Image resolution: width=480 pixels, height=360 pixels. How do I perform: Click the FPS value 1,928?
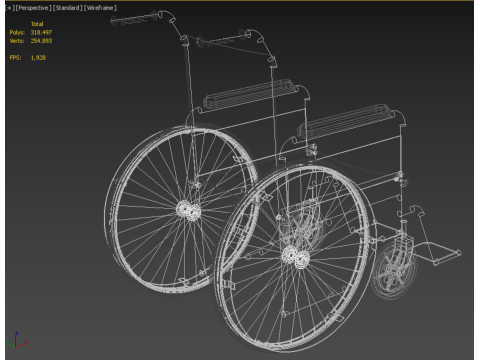coord(38,58)
